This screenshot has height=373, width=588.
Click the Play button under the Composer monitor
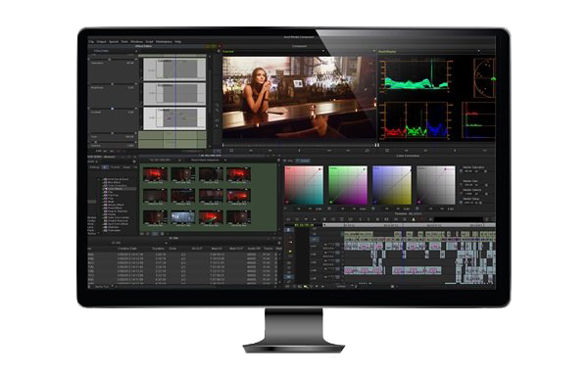pos(299,151)
